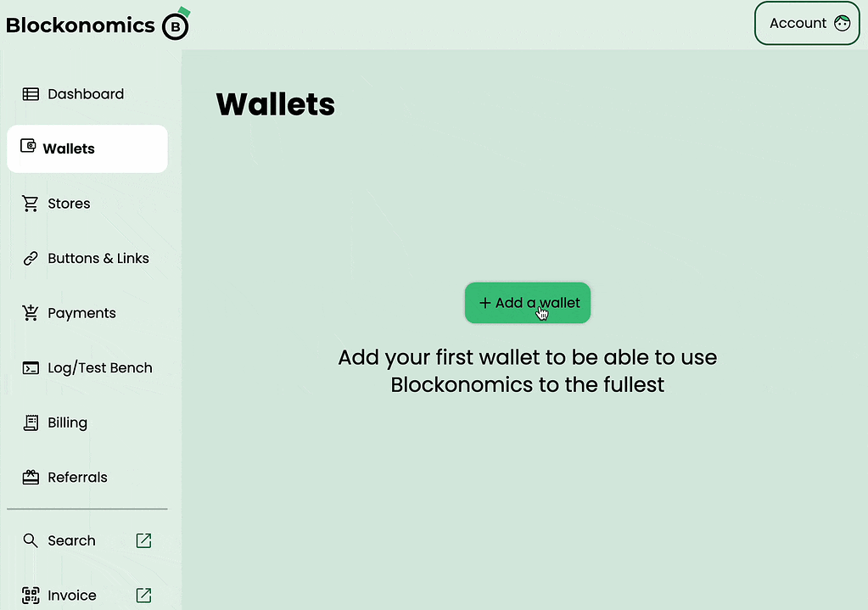Image resolution: width=868 pixels, height=610 pixels.
Task: Click the Search magnifier icon
Action: (30, 540)
